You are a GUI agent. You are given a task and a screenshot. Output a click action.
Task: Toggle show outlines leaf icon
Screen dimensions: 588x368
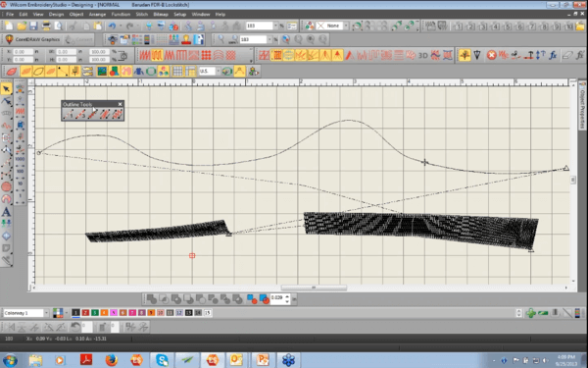pyautogui.click(x=38, y=71)
